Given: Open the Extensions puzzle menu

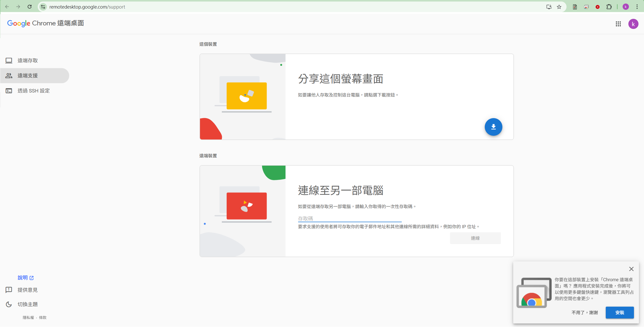Looking at the screenshot, I should click(609, 7).
